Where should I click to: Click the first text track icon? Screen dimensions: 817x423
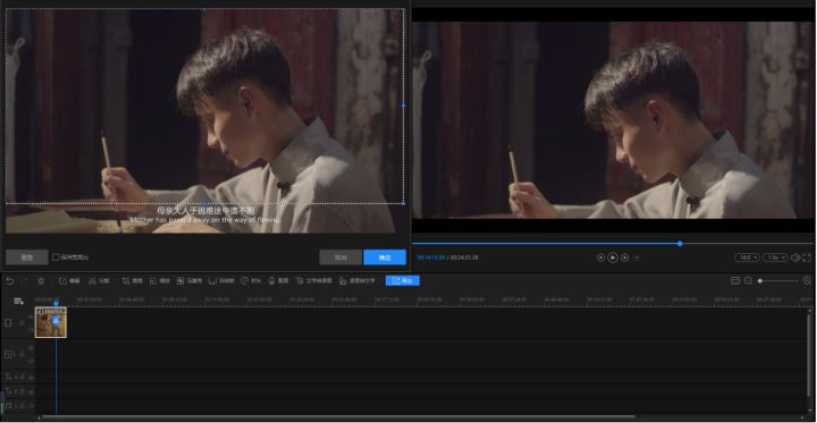click(8, 377)
